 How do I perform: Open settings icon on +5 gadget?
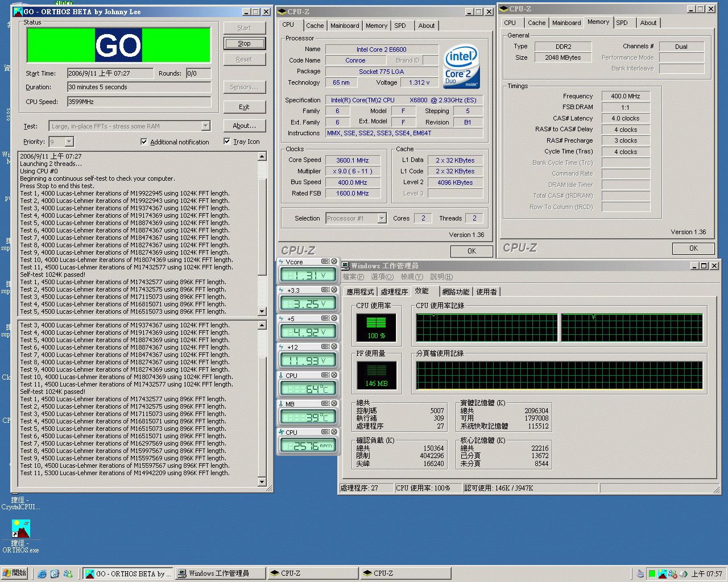coord(325,318)
